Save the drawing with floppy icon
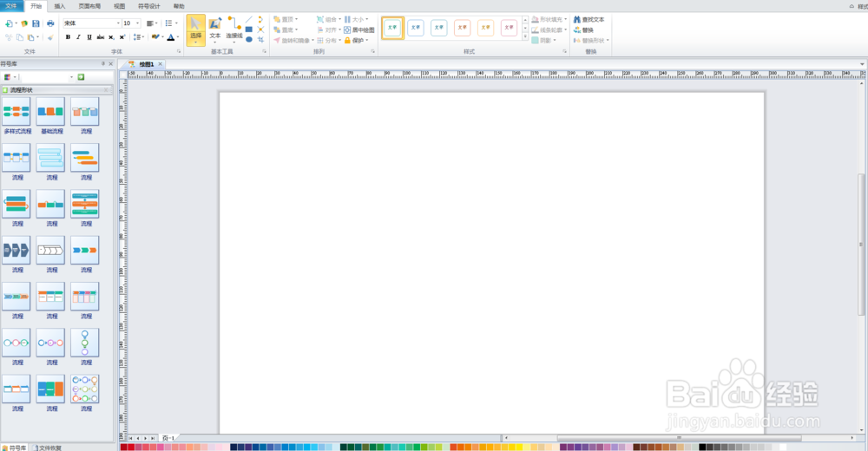Image resolution: width=868 pixels, height=451 pixels. point(36,23)
